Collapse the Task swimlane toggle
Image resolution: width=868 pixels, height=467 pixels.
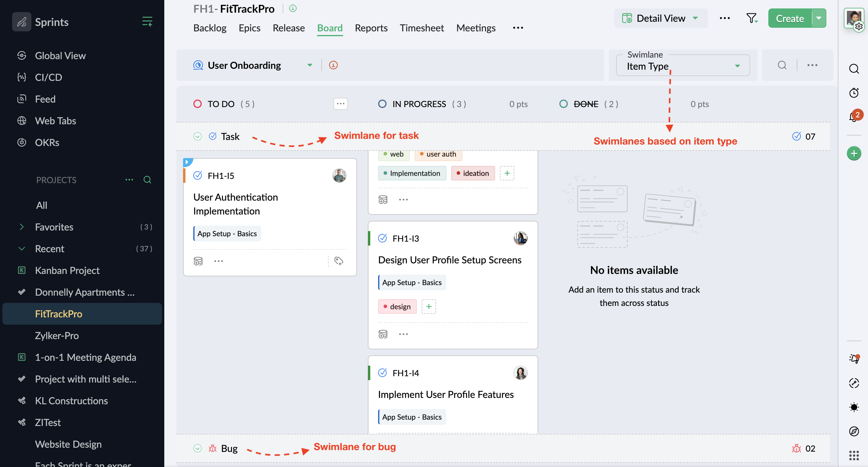click(198, 136)
